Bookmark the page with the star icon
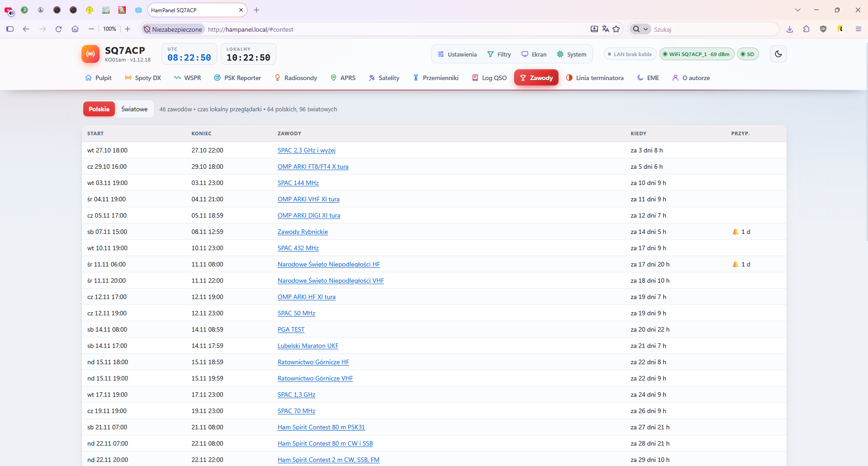 click(x=616, y=29)
